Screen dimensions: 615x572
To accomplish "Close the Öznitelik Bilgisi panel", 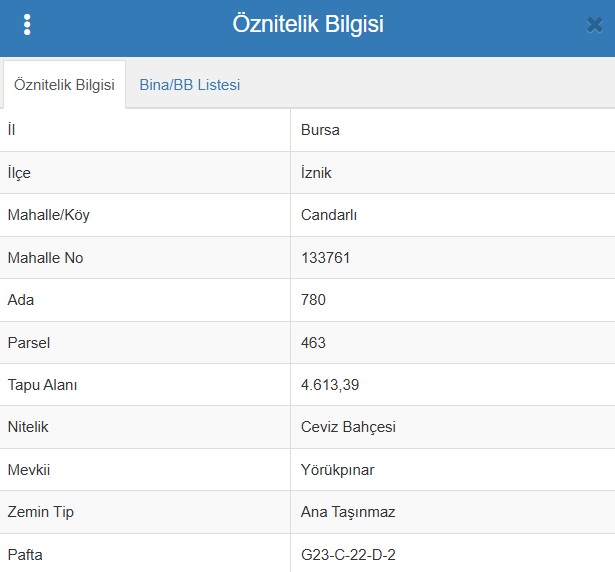I will click(x=595, y=25).
